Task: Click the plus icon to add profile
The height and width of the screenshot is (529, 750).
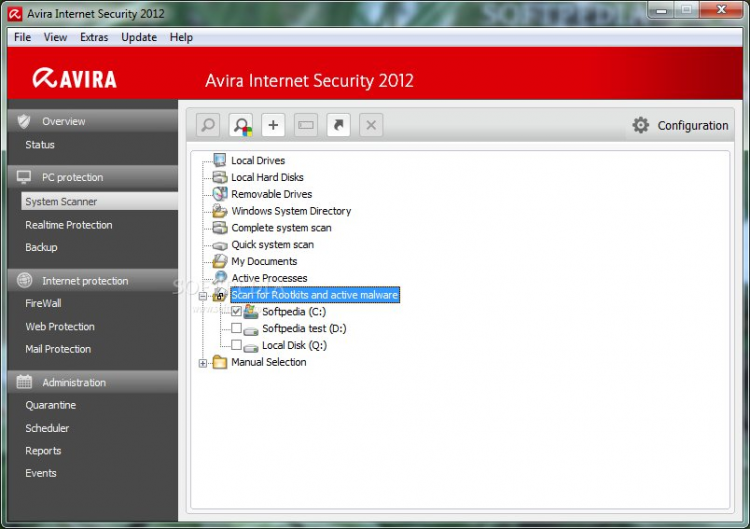Action: point(273,125)
